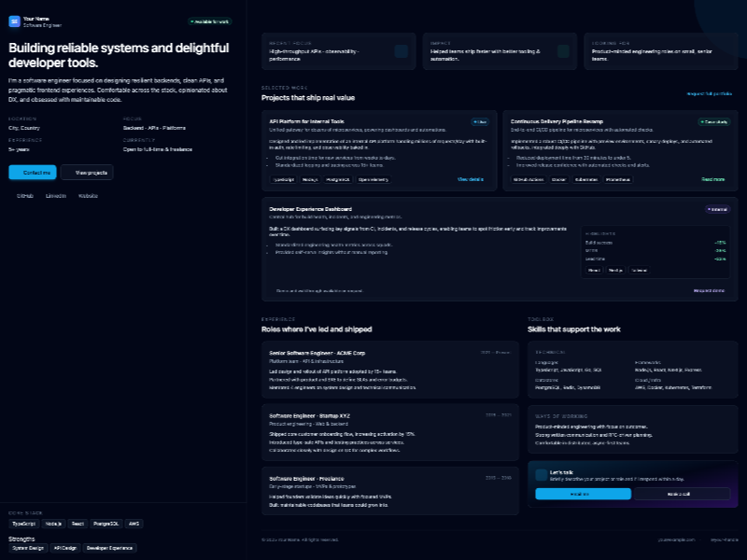Click the Case study badge
This screenshot has width=747, height=560.
[x=713, y=121]
